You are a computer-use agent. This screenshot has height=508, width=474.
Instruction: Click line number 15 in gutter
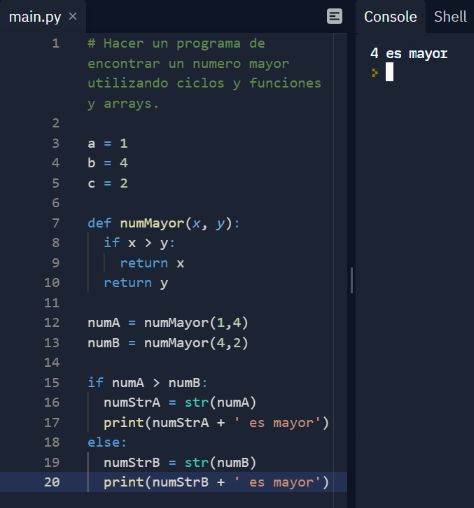(x=52, y=383)
